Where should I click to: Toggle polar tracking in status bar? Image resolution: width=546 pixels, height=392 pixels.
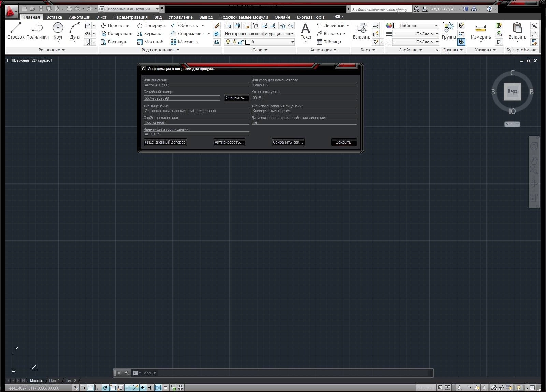(105, 388)
